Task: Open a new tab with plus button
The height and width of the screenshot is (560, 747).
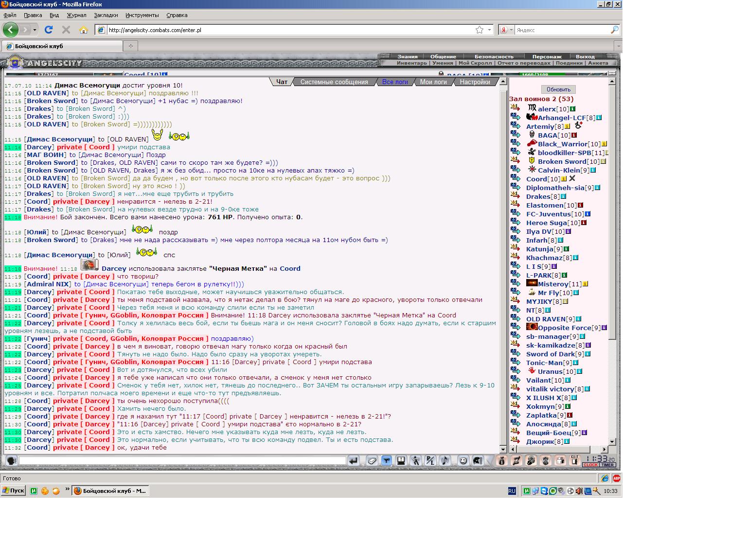Action: tap(130, 46)
